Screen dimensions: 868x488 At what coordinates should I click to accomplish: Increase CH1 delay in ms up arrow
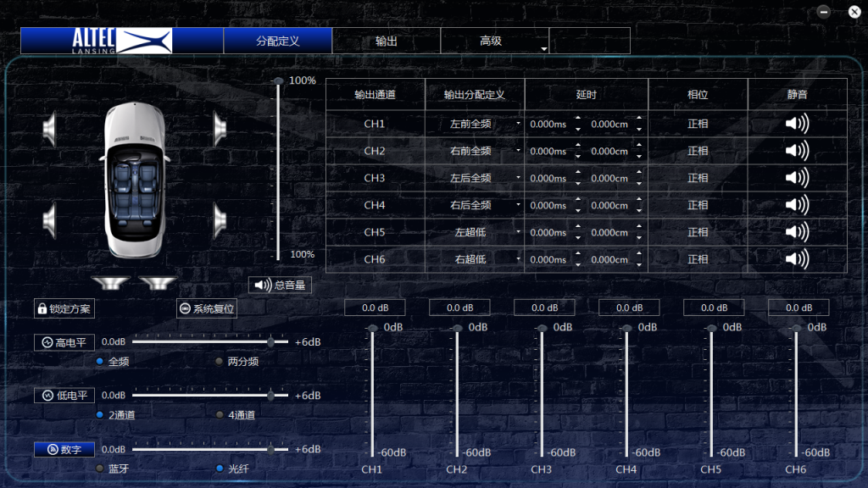coord(578,119)
